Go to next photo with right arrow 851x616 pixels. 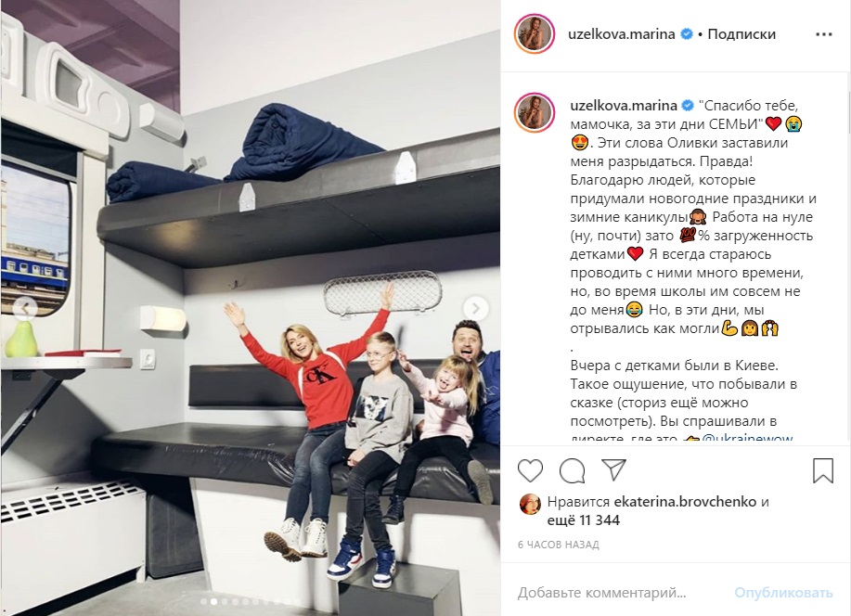(x=476, y=309)
